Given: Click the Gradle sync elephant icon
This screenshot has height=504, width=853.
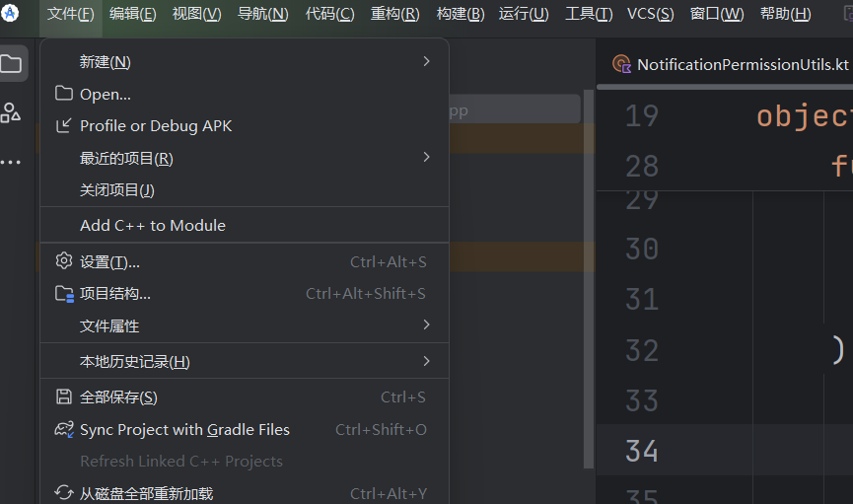Looking at the screenshot, I should click(x=64, y=429).
